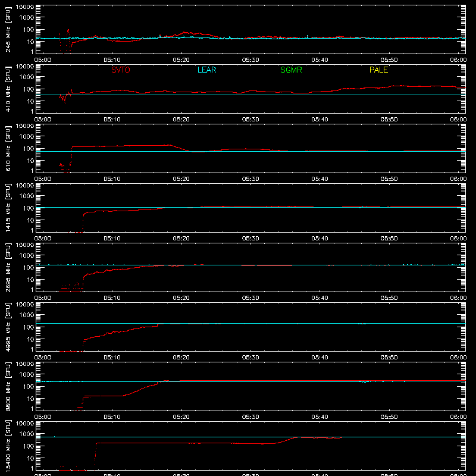476x476 pixels.
Task: Click the green SGMR legend label
Action: (x=291, y=70)
